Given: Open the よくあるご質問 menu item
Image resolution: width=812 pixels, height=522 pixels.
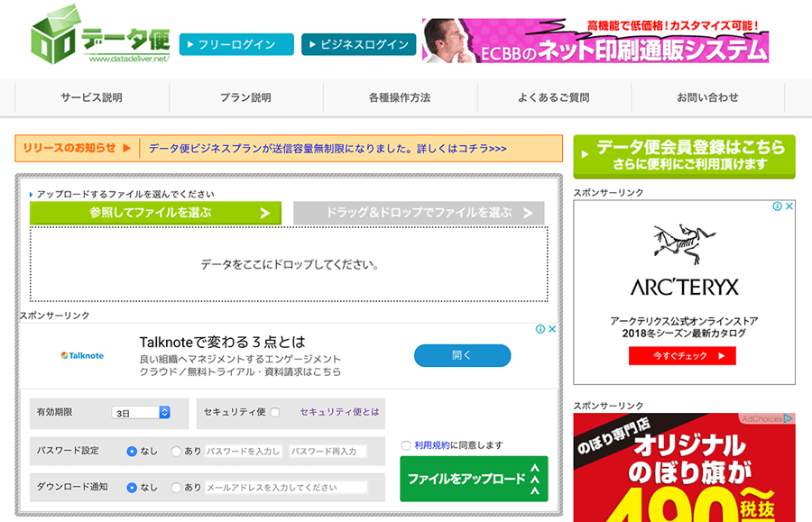Looking at the screenshot, I should pos(554,97).
